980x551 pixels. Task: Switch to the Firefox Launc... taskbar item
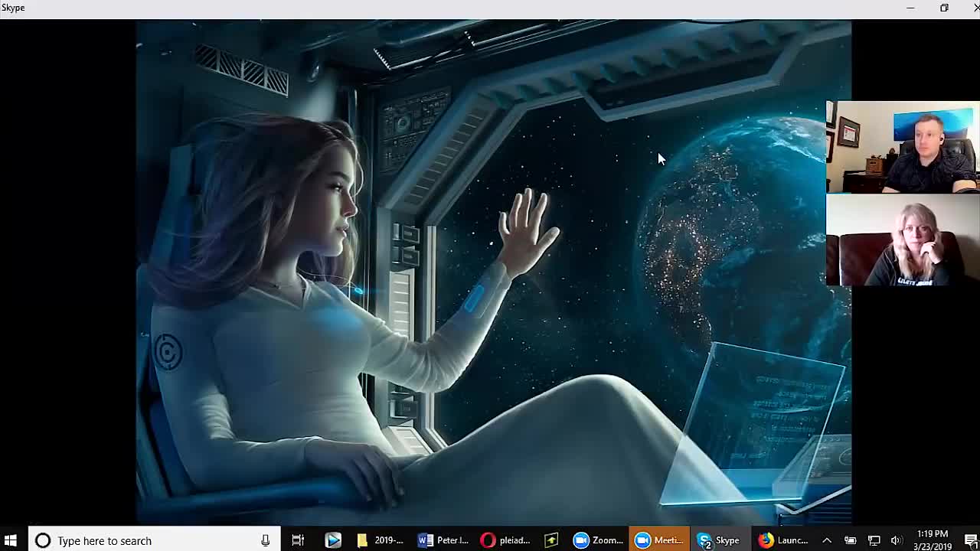(x=784, y=540)
